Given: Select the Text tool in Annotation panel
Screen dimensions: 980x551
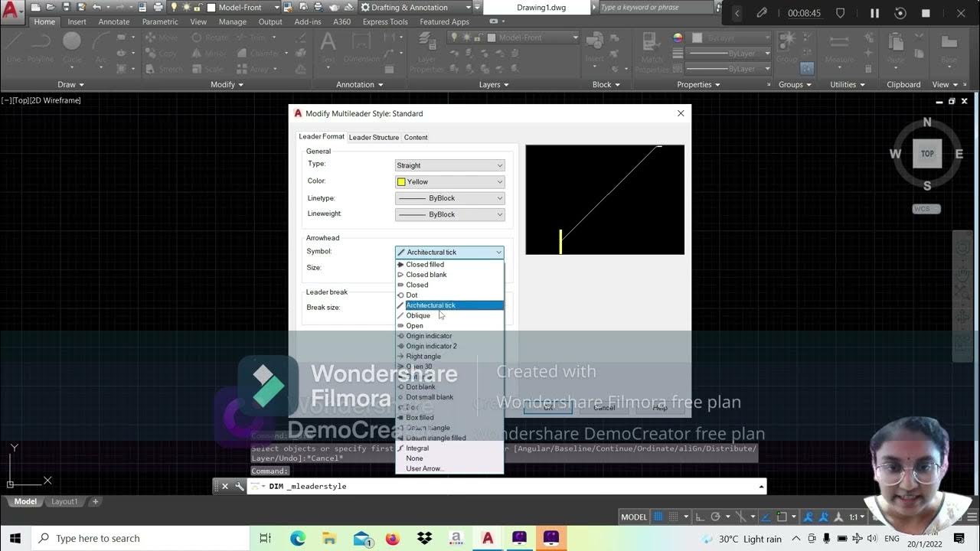Looking at the screenshot, I should [x=328, y=47].
